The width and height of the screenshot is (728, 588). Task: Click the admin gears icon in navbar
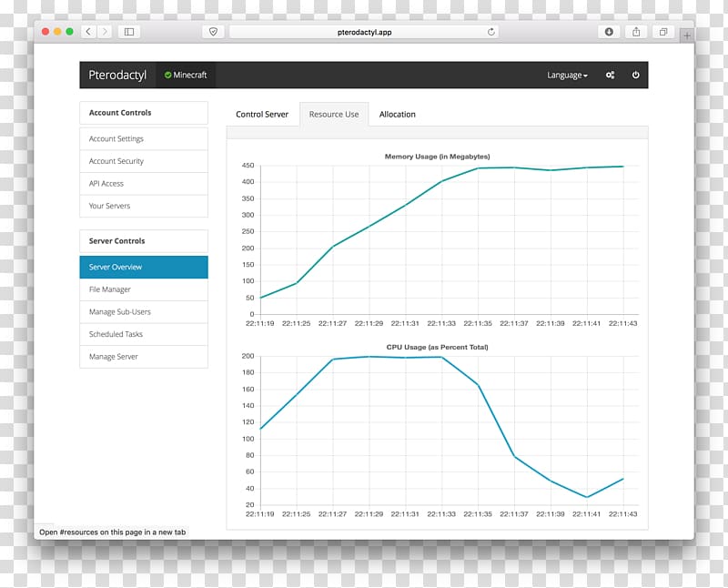pos(610,75)
